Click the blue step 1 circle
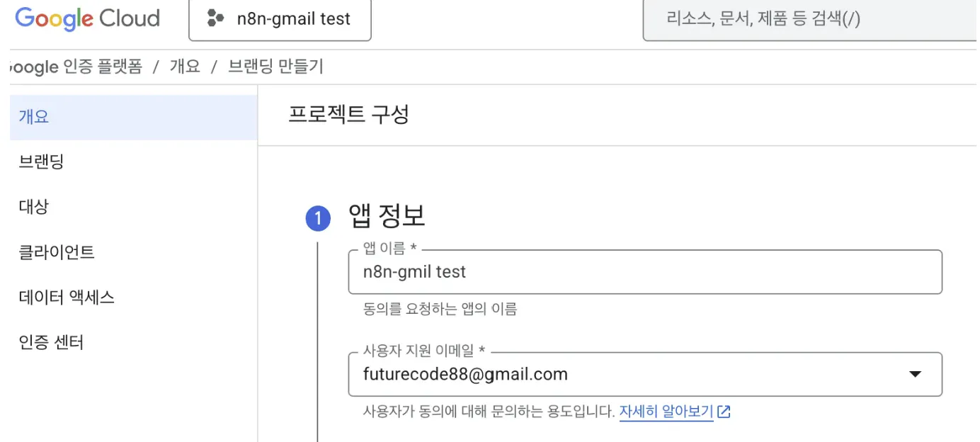 click(318, 218)
